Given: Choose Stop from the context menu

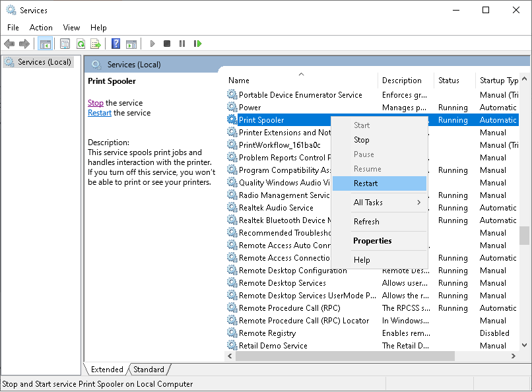Looking at the screenshot, I should pos(380,140).
